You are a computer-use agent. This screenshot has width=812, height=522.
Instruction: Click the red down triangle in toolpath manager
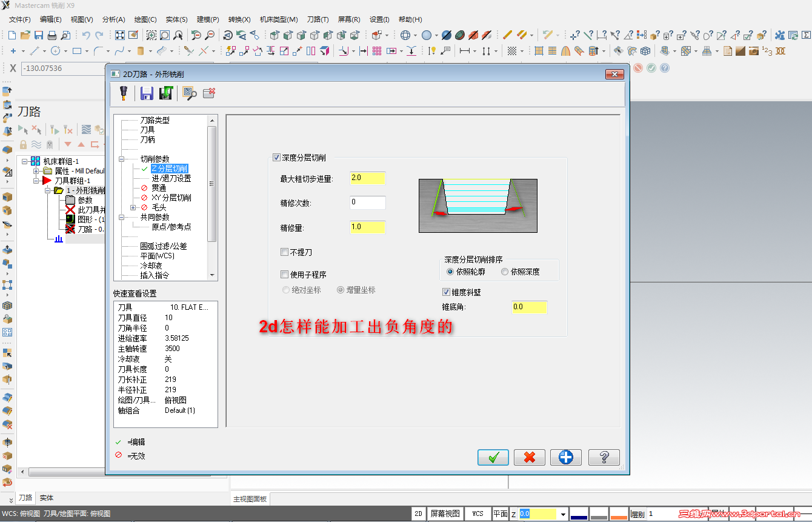point(68,144)
